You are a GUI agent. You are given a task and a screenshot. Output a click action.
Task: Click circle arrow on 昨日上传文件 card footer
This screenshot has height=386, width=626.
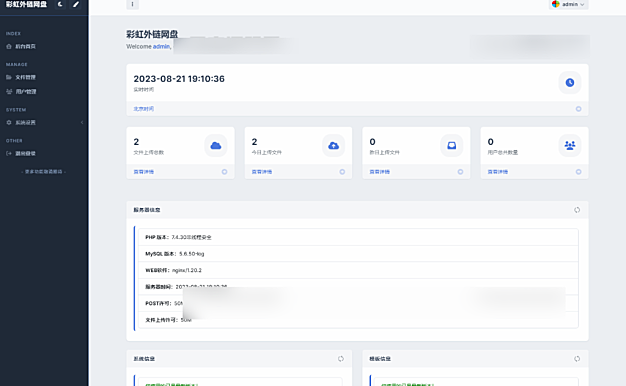[460, 172]
